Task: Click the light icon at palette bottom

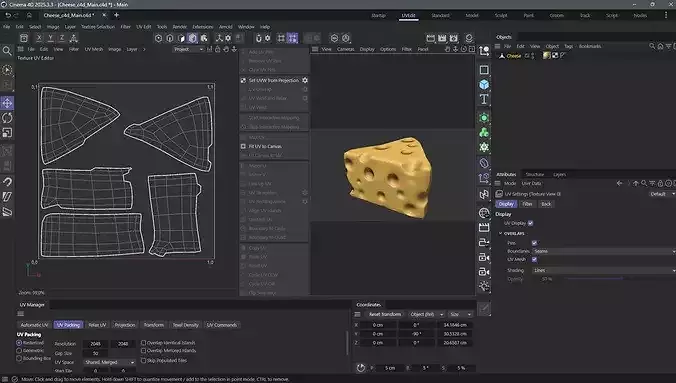Action: click(484, 286)
